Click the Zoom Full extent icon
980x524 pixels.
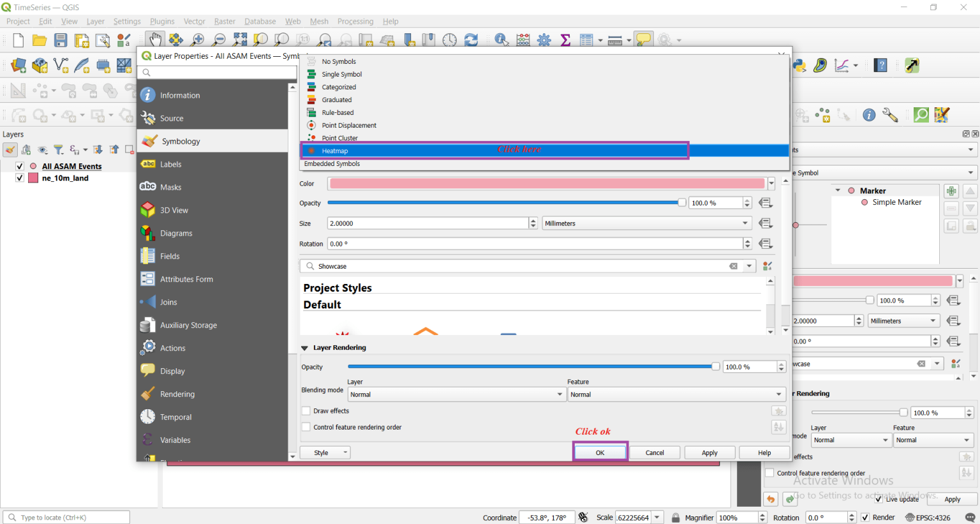click(239, 40)
